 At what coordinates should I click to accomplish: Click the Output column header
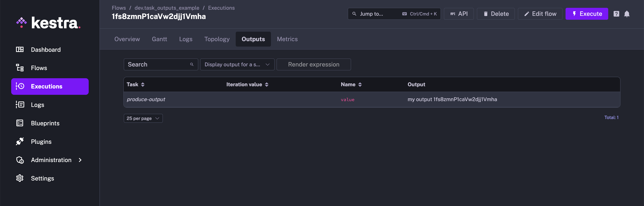pos(416,85)
